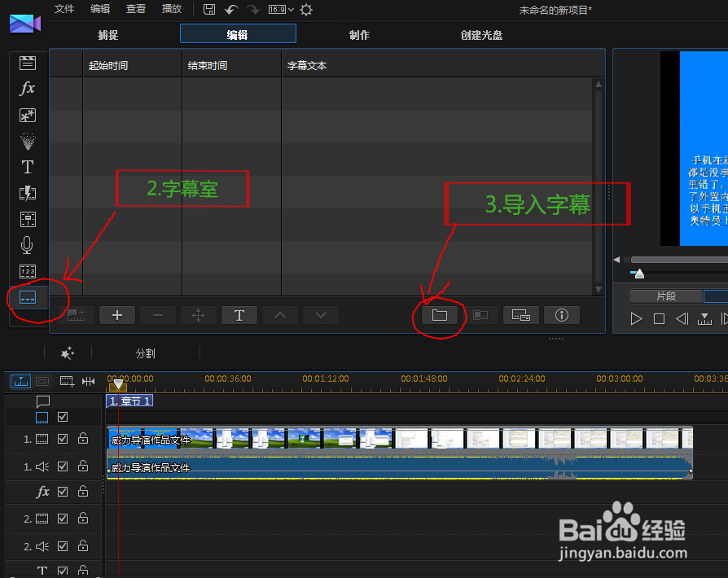The width and height of the screenshot is (728, 578).
Task: Click subtitle list scroll-down arrow
Action: point(599,289)
